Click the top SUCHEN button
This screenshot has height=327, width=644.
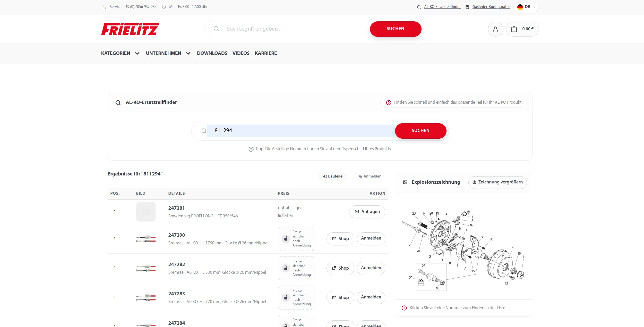pos(396,29)
